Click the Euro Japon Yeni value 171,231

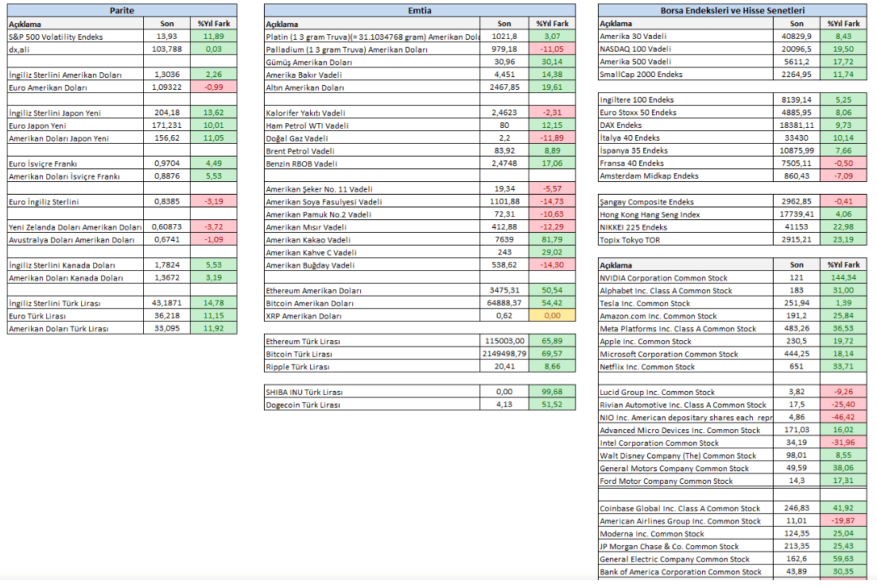click(167, 126)
